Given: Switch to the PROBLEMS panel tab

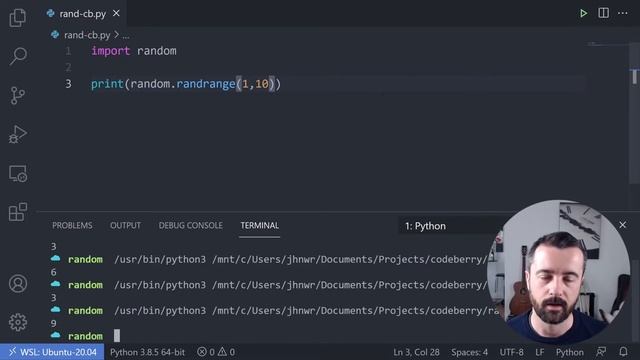Looking at the screenshot, I should pyautogui.click(x=72, y=225).
